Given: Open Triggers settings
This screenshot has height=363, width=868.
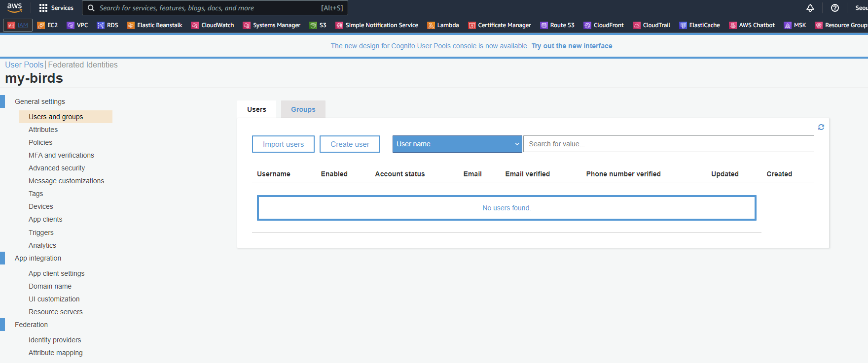Looking at the screenshot, I should click(x=41, y=232).
